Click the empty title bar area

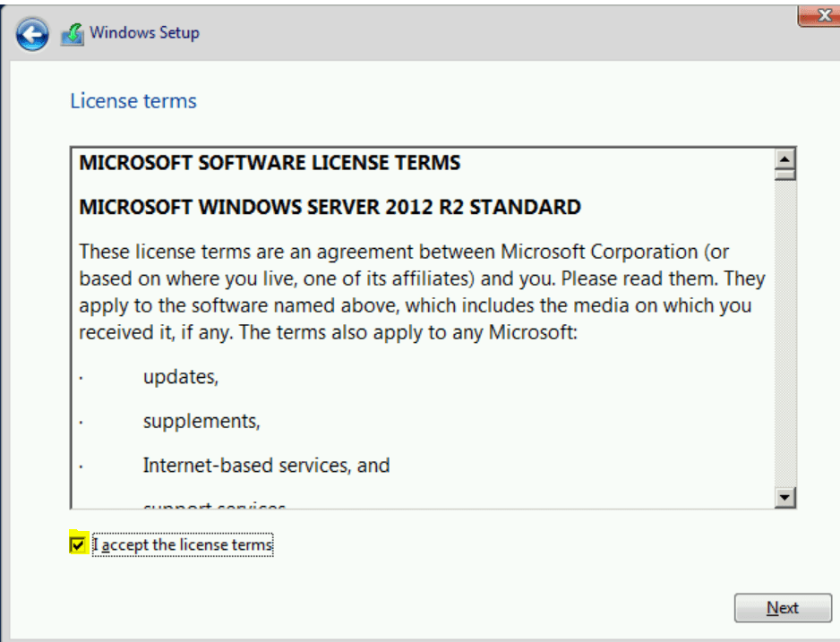[493, 33]
